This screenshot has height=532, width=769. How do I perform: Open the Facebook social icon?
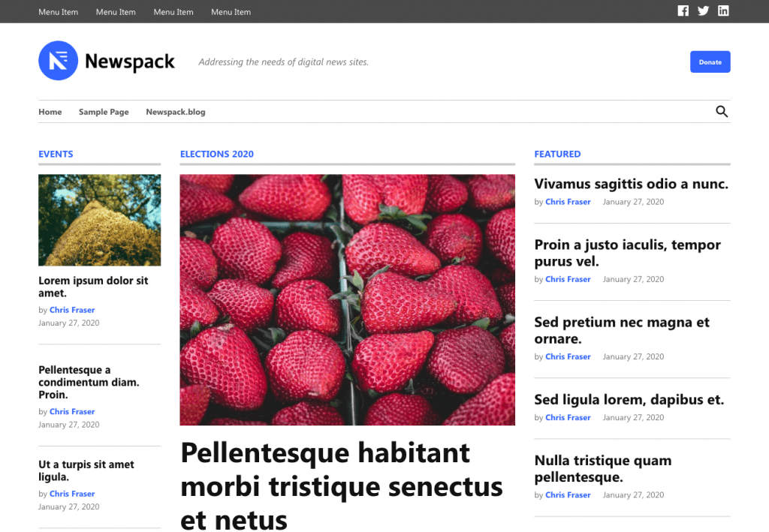(683, 11)
